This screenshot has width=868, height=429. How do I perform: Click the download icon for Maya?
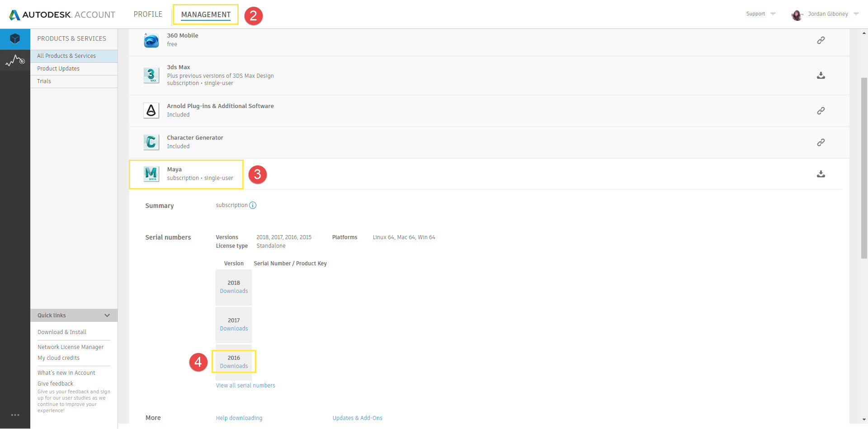[x=821, y=174]
